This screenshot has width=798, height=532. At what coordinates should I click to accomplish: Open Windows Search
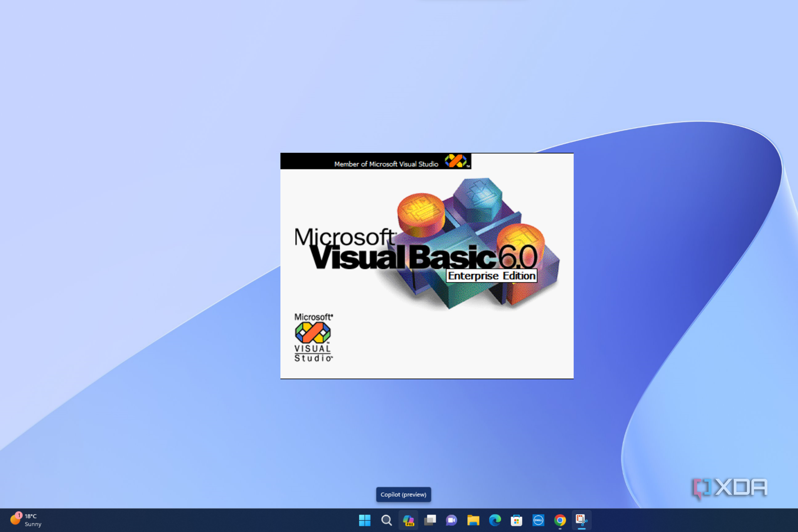coord(386,520)
